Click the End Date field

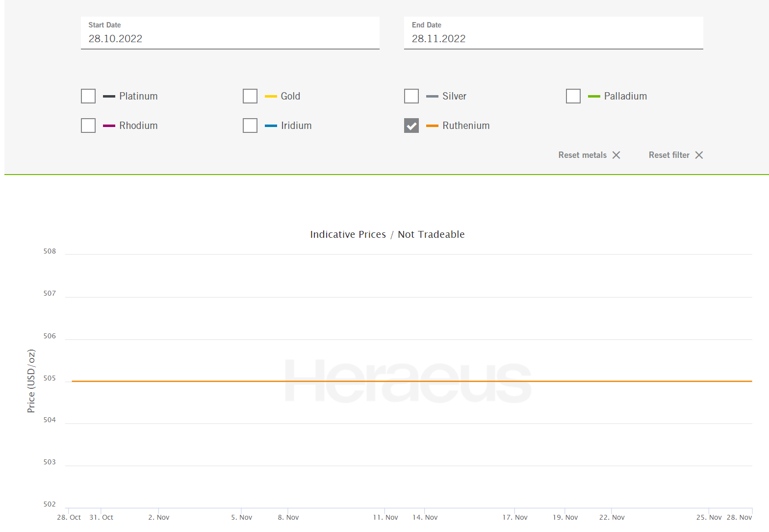tap(554, 33)
